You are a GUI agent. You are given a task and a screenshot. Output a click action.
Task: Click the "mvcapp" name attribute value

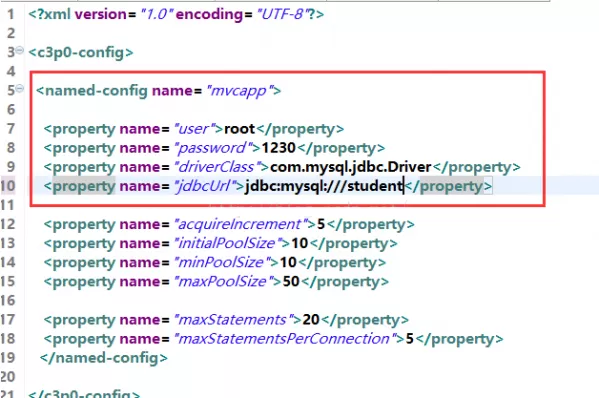[x=239, y=91]
